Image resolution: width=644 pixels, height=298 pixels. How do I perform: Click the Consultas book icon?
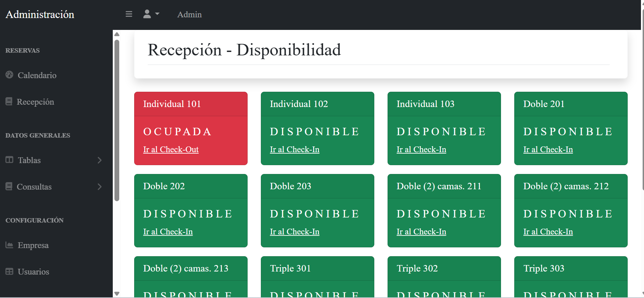pos(9,186)
